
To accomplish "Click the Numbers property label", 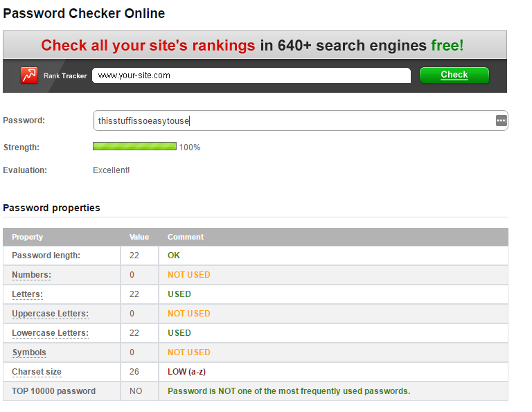I will 31,275.
